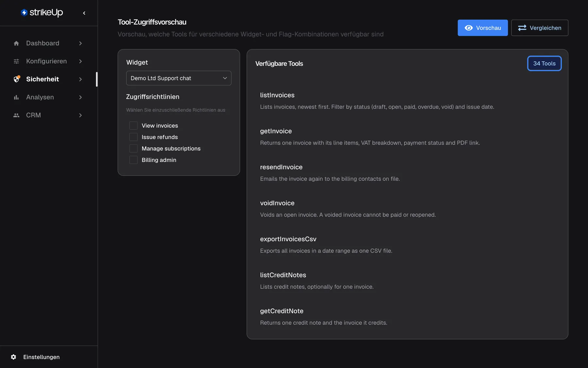Select the listCreditNotes tool entry

(x=407, y=281)
